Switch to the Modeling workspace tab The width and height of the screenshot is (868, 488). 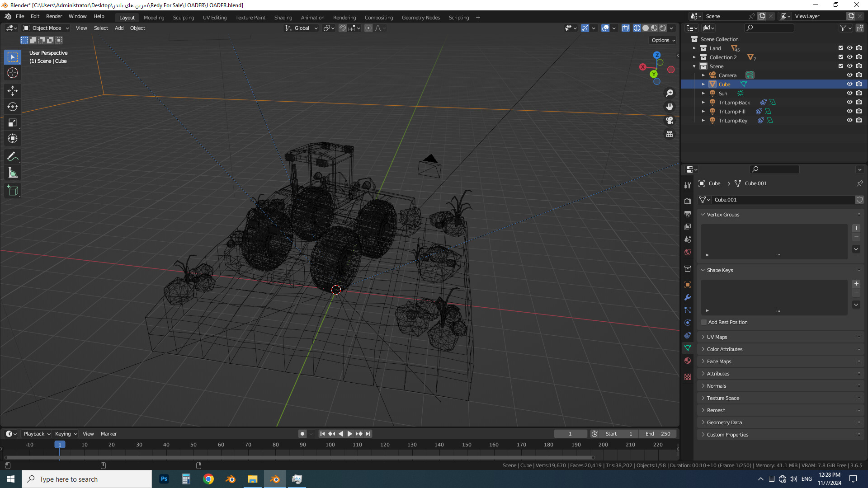click(x=154, y=18)
